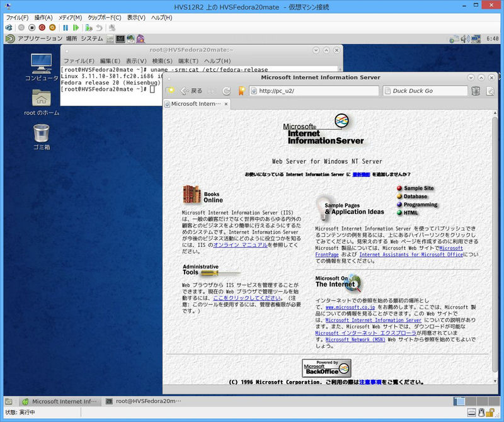The width and height of the screenshot is (504, 422).
Task: Open the MATE terminal launcher in top panel
Action: coord(120,39)
